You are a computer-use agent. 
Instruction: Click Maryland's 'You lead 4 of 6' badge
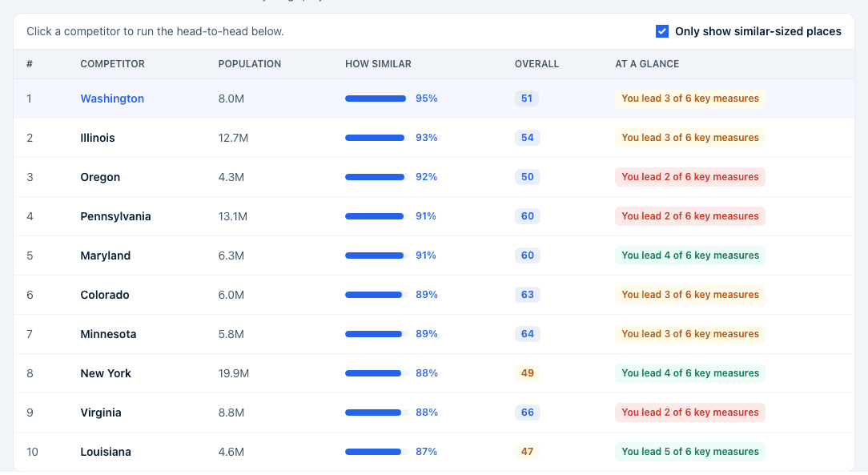point(690,256)
